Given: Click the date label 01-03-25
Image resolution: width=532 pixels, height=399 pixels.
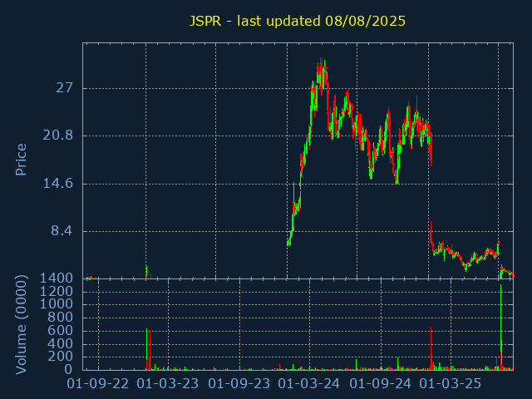Looking at the screenshot, I should (x=451, y=384).
